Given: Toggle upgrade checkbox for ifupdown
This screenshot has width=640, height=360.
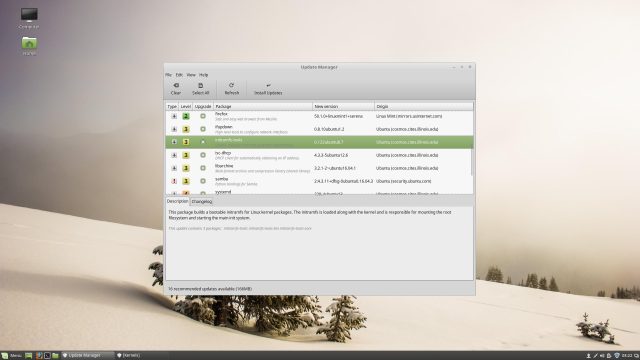Looking at the screenshot, I should point(202,129).
